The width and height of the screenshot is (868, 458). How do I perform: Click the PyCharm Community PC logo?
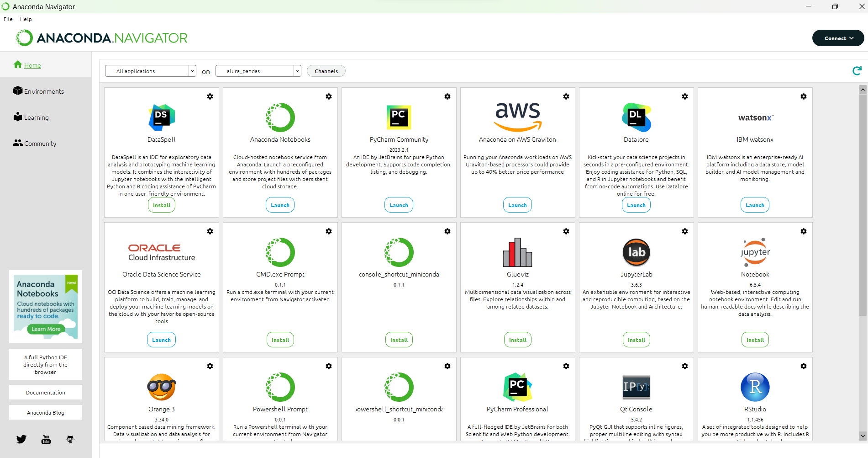tap(399, 117)
